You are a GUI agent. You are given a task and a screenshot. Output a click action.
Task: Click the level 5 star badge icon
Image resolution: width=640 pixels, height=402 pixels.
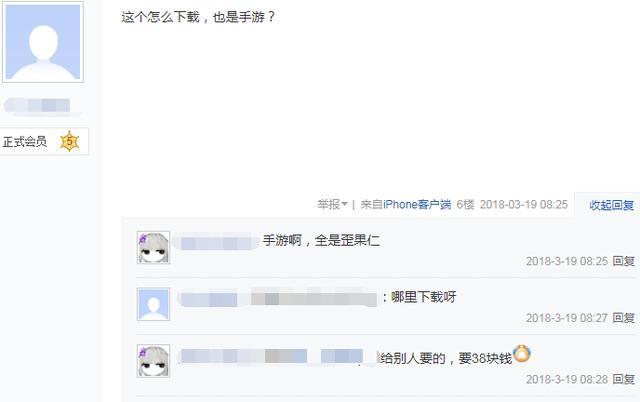coord(69,141)
